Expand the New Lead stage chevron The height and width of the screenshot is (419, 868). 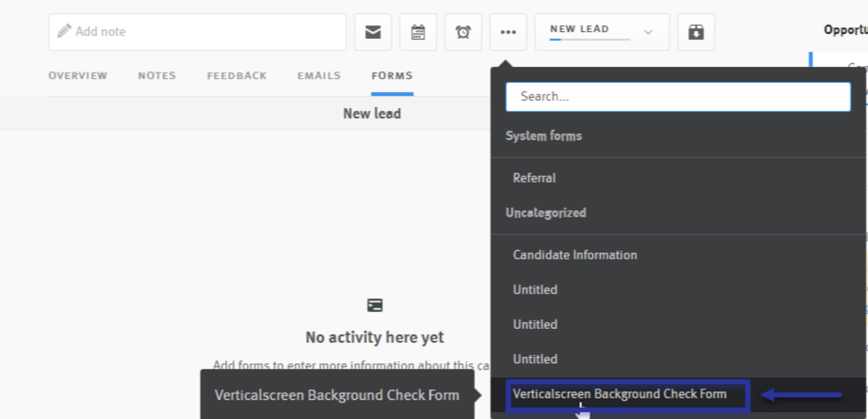[x=648, y=32]
